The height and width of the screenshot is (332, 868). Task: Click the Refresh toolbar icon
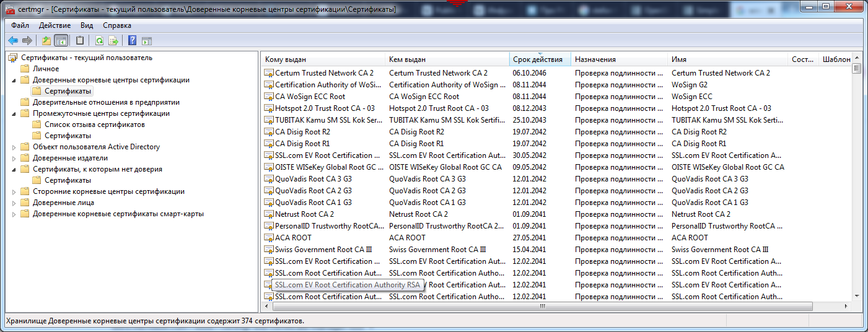click(99, 41)
